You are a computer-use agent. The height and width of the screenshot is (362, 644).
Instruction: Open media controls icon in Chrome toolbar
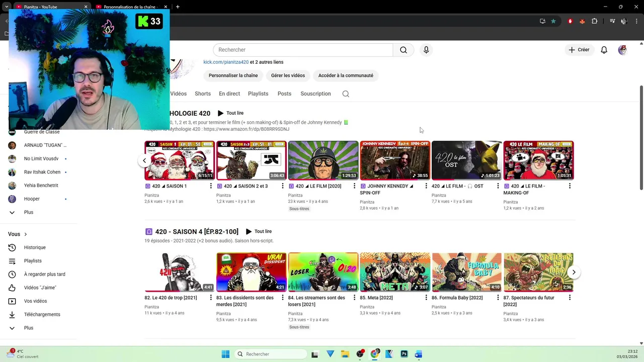point(612,21)
